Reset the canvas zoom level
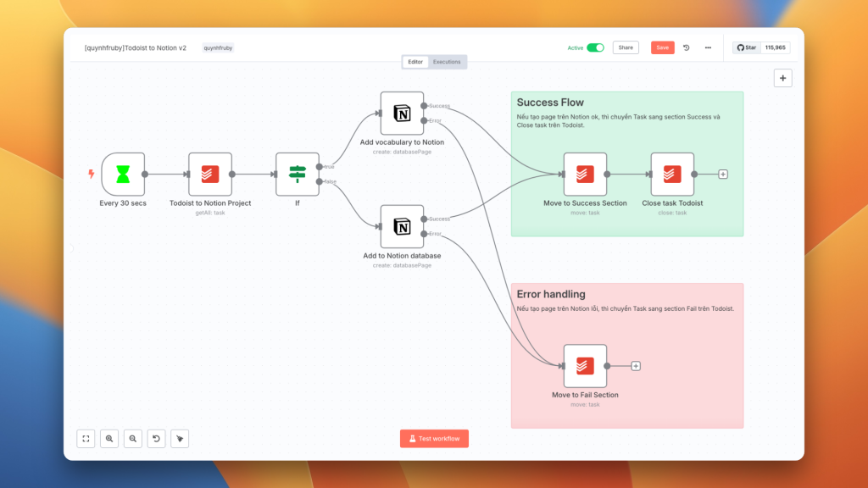Viewport: 868px width, 488px height. point(157,439)
